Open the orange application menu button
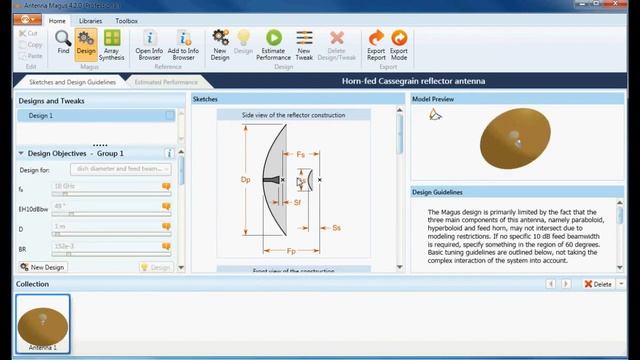Viewport: 640px width, 360px height. click(x=27, y=19)
